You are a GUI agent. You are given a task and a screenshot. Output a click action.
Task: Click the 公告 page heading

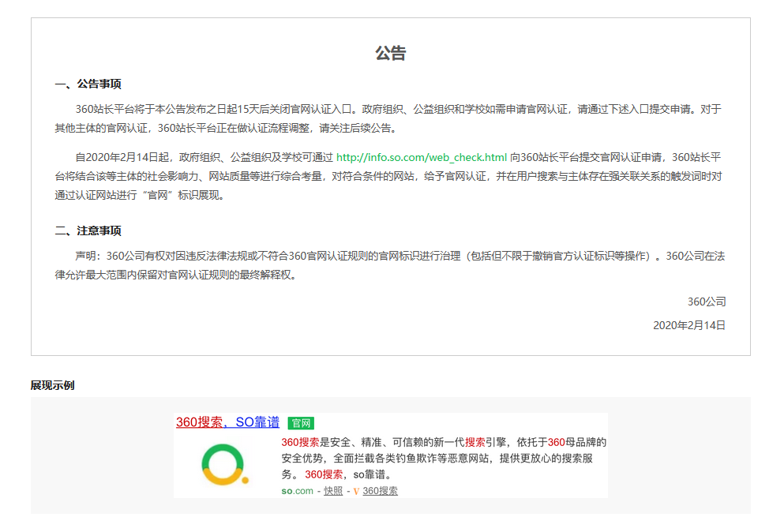pyautogui.click(x=390, y=53)
